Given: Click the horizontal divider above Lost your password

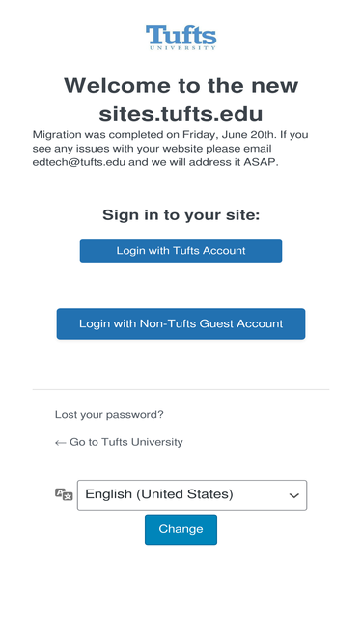Looking at the screenshot, I should click(x=181, y=389).
